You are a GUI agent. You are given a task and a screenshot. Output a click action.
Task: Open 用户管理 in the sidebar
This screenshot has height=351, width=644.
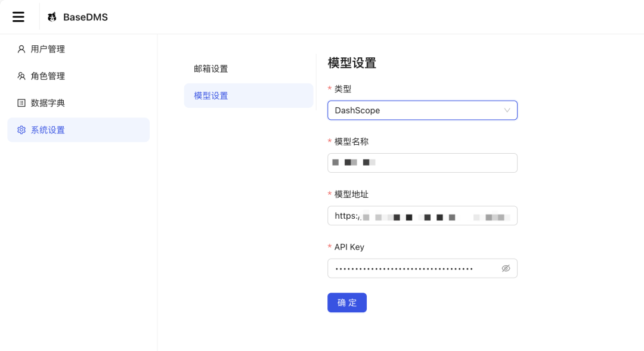[48, 49]
